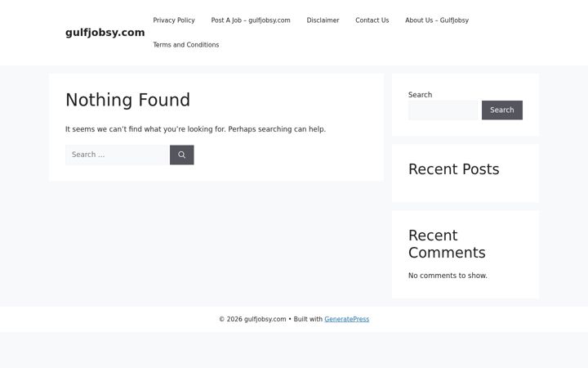
Task: Click the 'Recent Posts' heading
Action: [x=454, y=169]
